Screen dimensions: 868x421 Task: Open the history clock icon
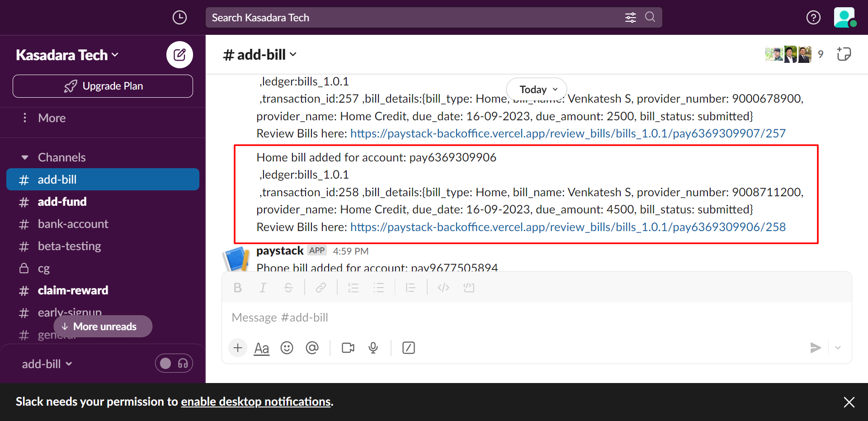179,18
